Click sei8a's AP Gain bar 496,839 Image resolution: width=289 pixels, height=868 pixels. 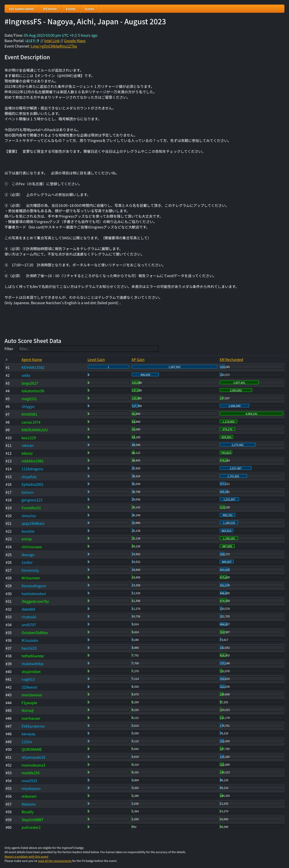145,375
